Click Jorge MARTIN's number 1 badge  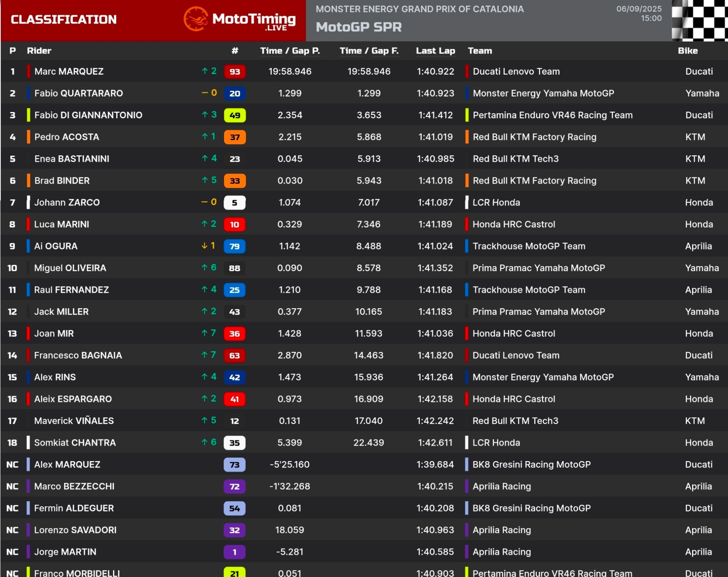point(235,552)
